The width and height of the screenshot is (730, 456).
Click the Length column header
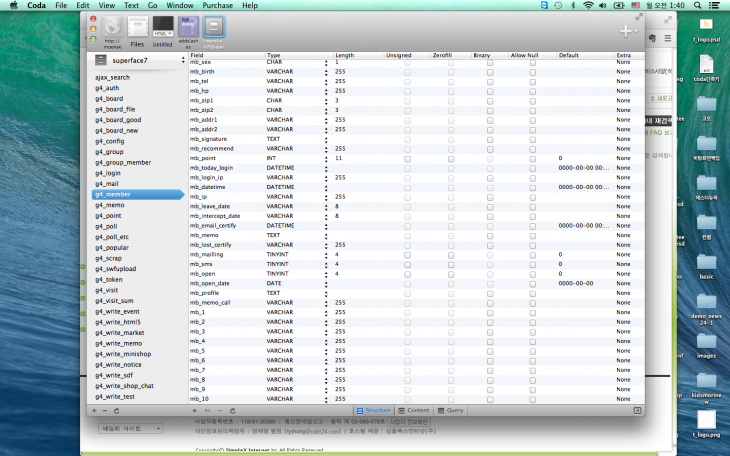345,54
